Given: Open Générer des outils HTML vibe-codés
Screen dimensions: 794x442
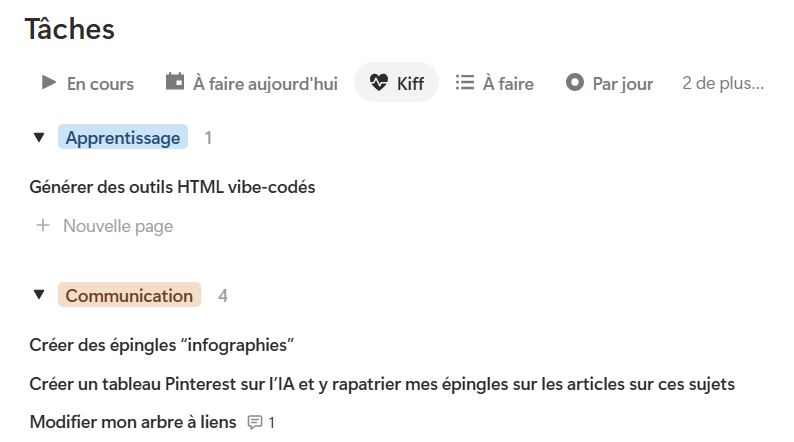Looking at the screenshot, I should coord(172,187).
